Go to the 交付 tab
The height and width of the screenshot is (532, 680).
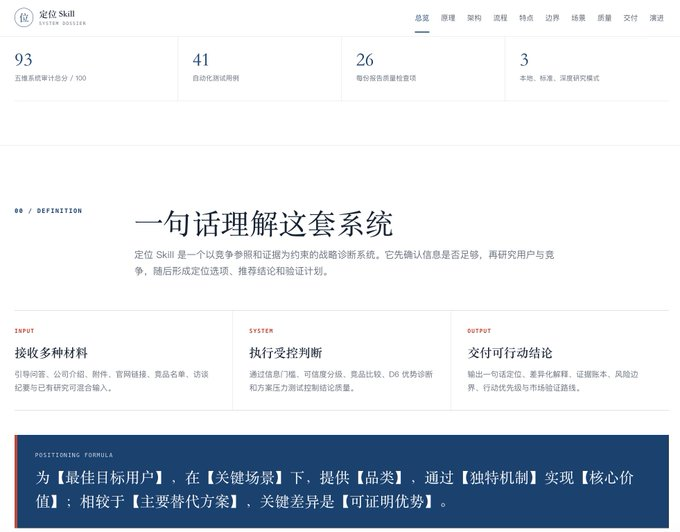click(630, 18)
